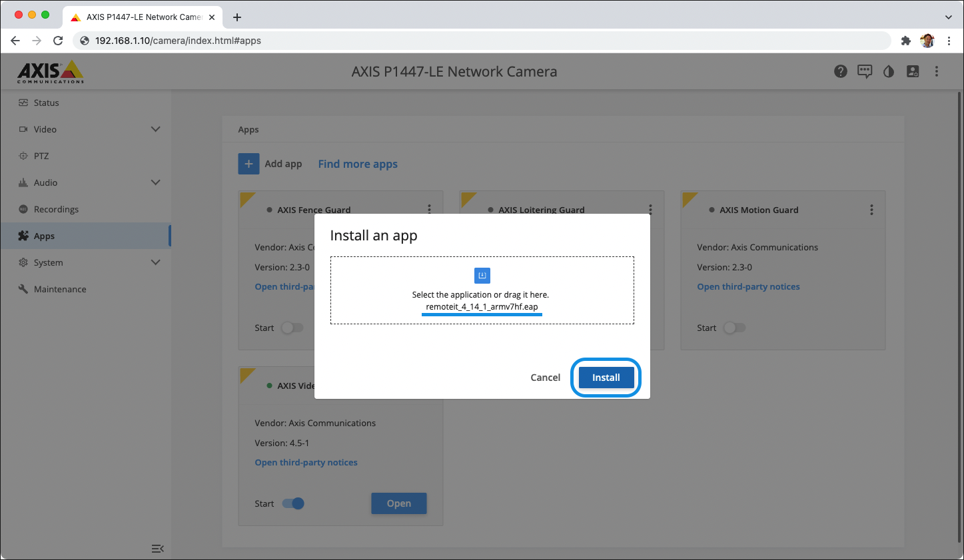Turn off the running AXIS Video app switch
Screen dimensions: 964x560
tap(293, 503)
